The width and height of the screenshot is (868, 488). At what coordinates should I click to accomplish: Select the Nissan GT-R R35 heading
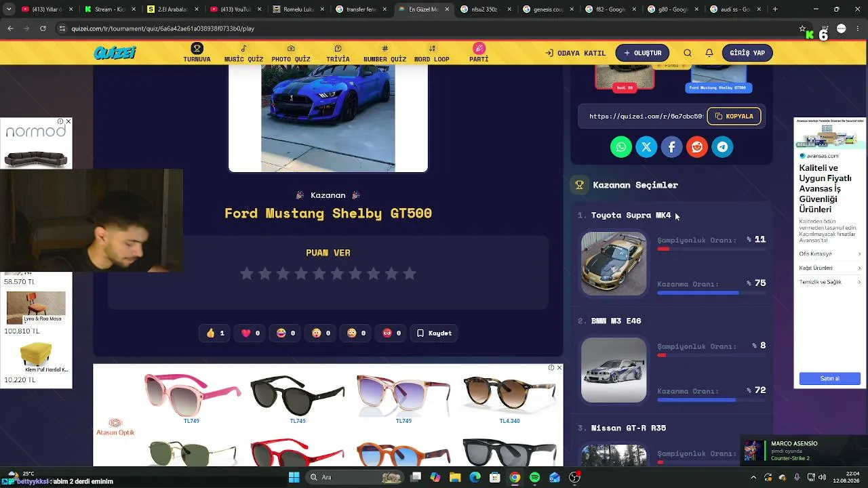pyautogui.click(x=629, y=428)
